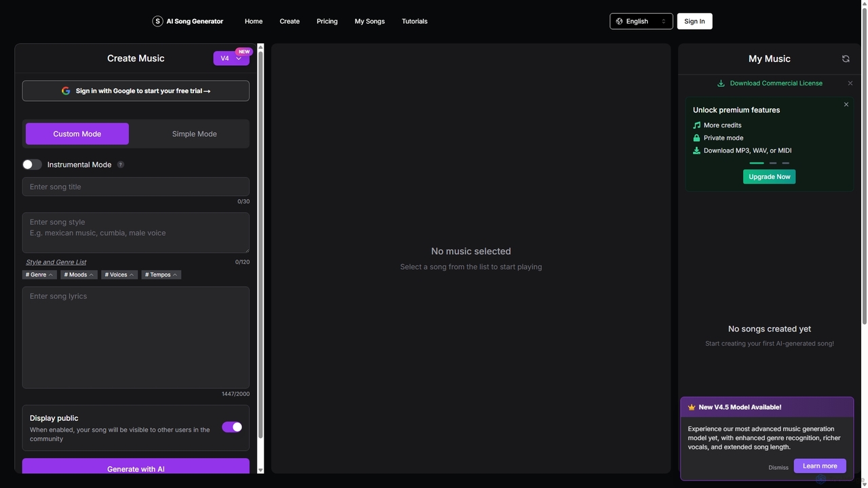This screenshot has width=868, height=488.
Task: Go to Home in the navigation bar
Action: [254, 22]
